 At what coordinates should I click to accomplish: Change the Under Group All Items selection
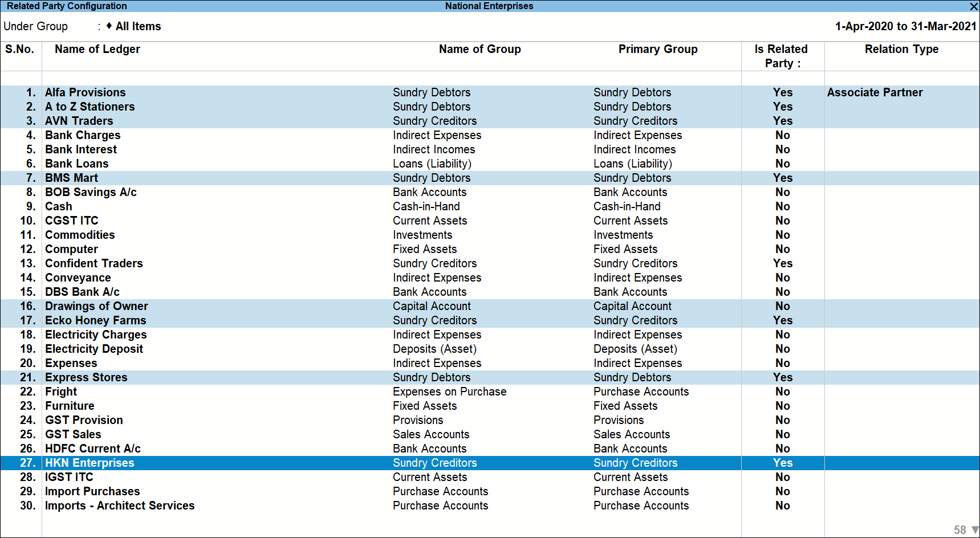pyautogui.click(x=139, y=26)
